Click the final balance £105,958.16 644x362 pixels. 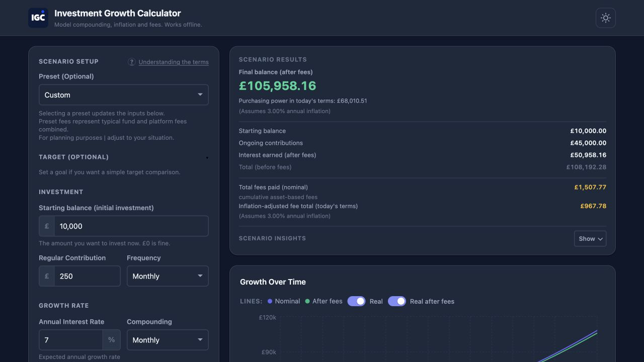pyautogui.click(x=278, y=86)
